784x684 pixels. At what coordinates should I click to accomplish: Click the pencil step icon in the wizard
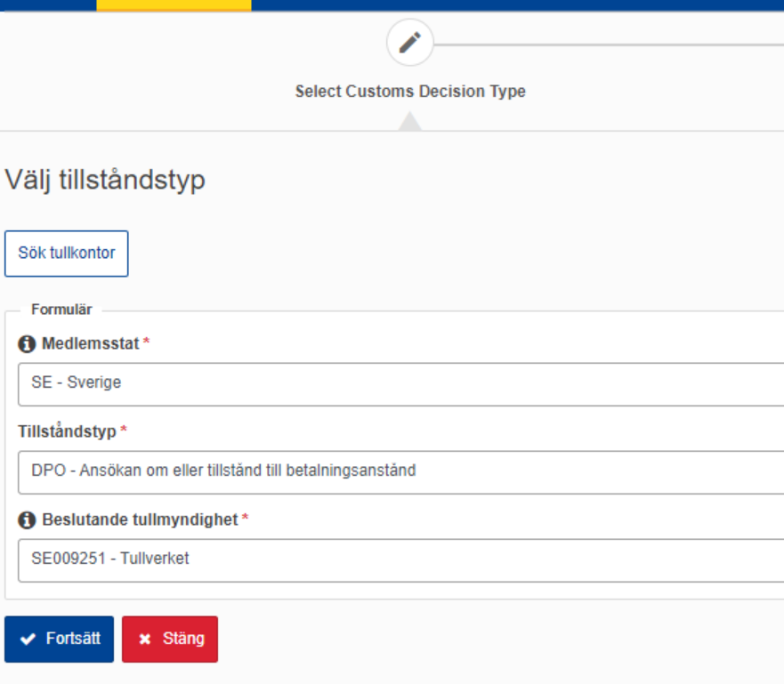coord(409,43)
